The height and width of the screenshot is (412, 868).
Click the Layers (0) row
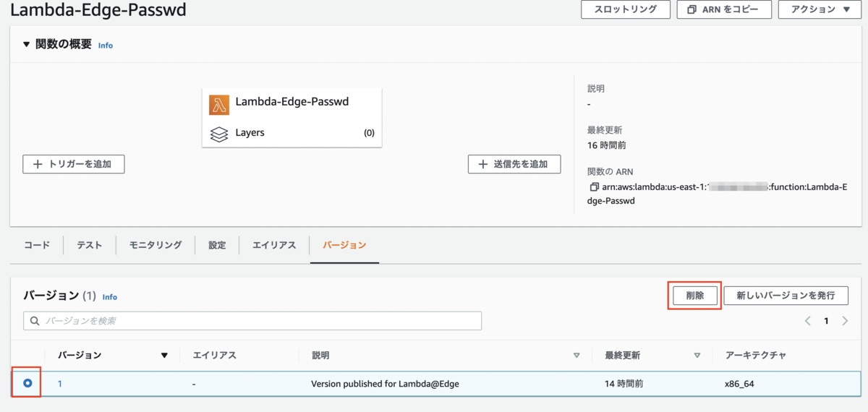coord(292,133)
